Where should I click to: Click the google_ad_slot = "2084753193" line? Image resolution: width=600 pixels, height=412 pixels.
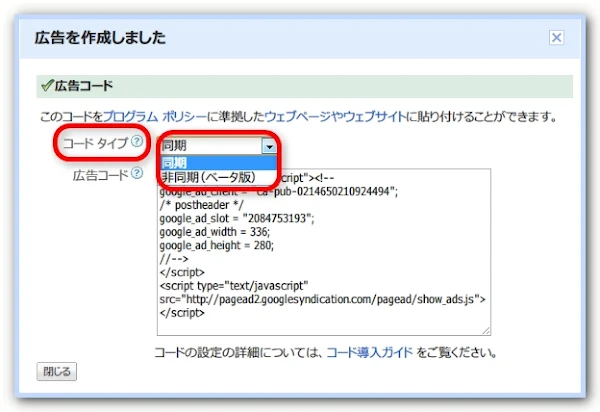[236, 218]
